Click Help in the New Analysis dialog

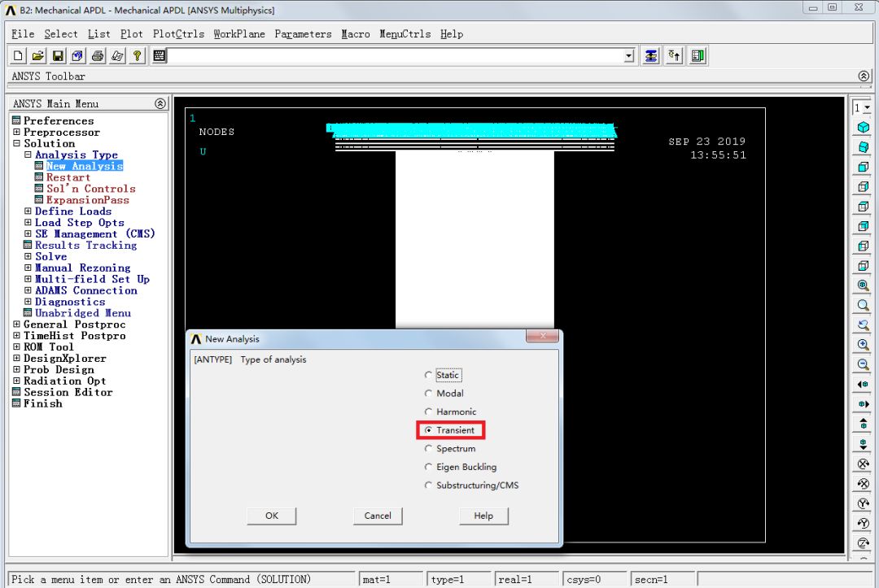tap(483, 516)
